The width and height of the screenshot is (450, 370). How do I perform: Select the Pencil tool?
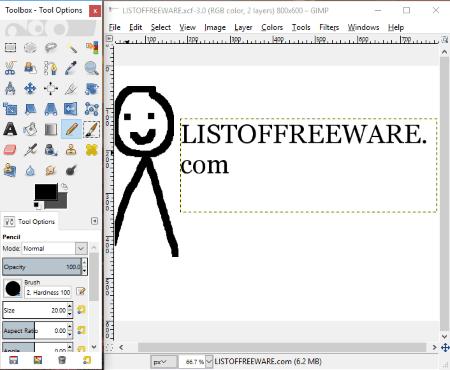click(71, 129)
